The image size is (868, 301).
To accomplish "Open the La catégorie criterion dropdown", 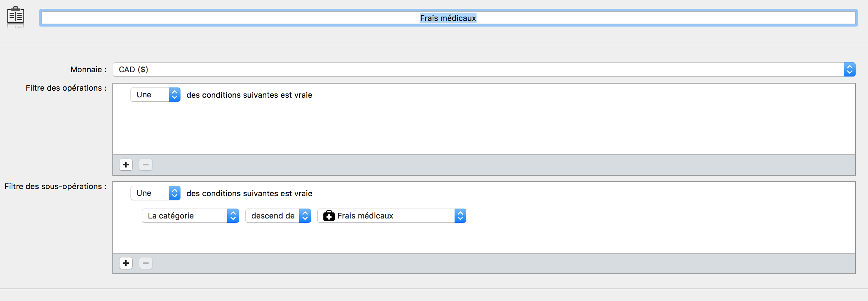I will click(x=190, y=216).
